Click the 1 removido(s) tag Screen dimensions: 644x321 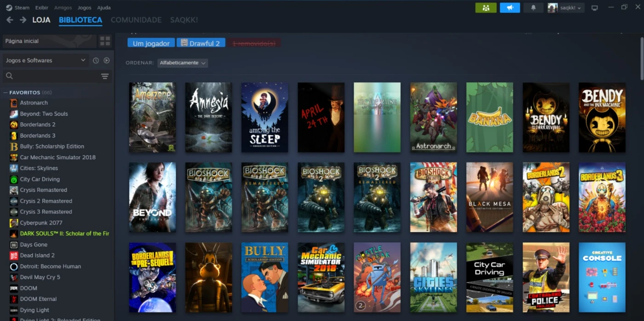point(254,43)
